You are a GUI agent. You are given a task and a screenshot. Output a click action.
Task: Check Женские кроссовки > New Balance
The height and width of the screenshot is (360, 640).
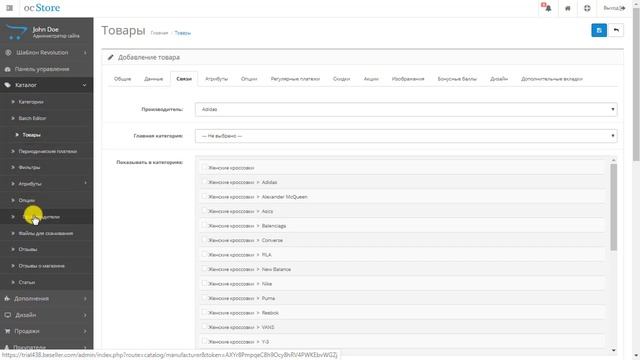(x=204, y=269)
